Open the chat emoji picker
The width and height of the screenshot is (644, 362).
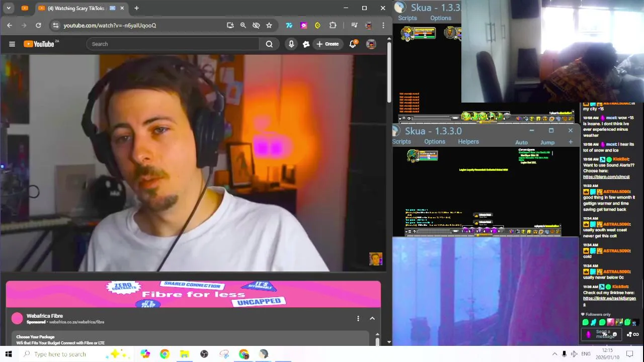[x=615, y=334]
